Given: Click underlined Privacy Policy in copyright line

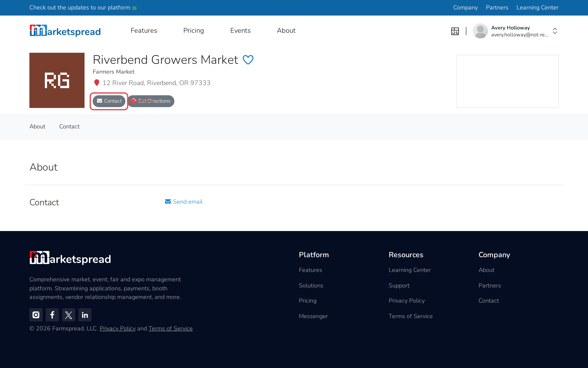Looking at the screenshot, I should click(x=118, y=328).
